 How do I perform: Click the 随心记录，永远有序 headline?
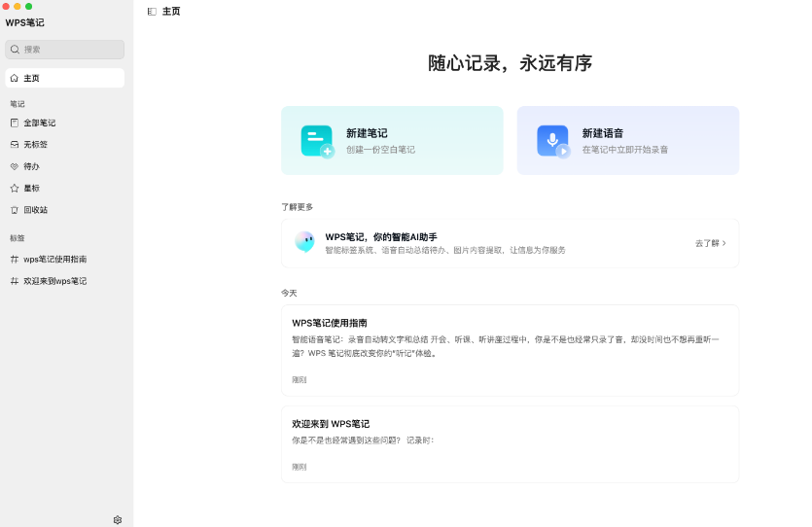pyautogui.click(x=511, y=63)
